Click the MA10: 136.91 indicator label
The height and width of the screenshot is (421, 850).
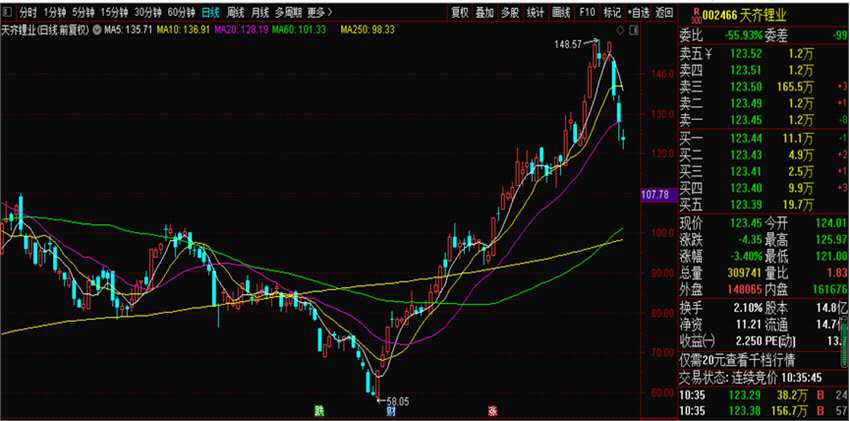(183, 30)
